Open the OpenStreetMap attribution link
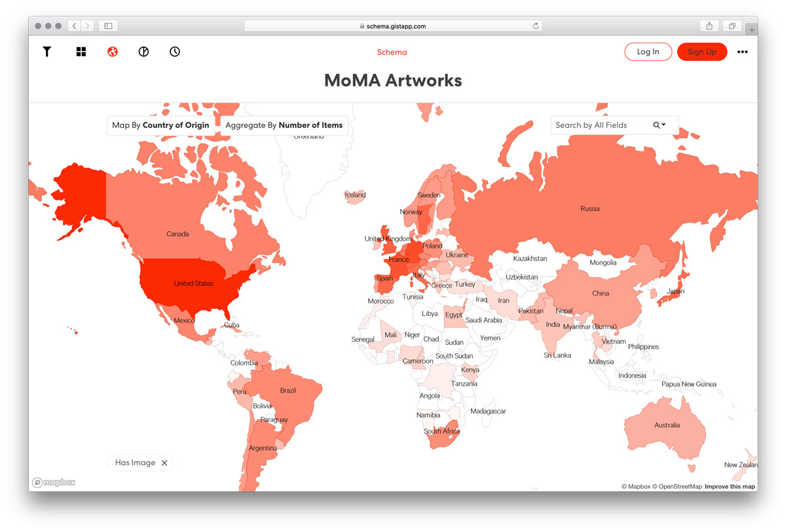 677,487
